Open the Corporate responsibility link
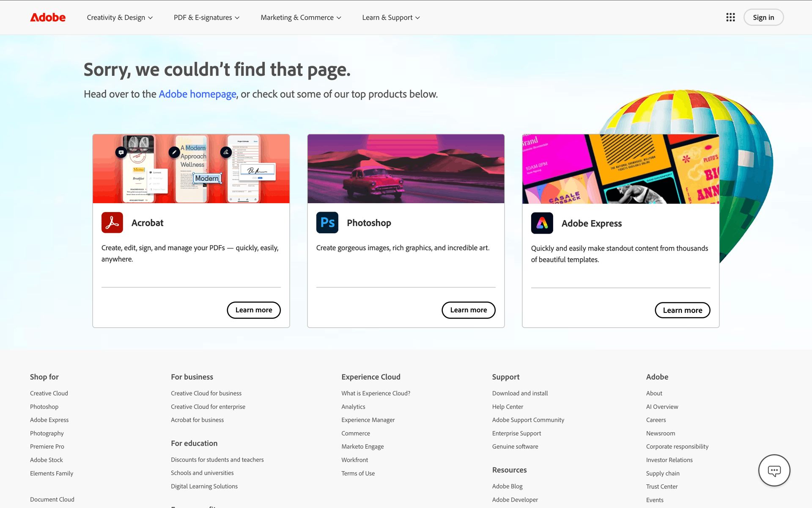Viewport: 812px width, 508px height. [678, 447]
